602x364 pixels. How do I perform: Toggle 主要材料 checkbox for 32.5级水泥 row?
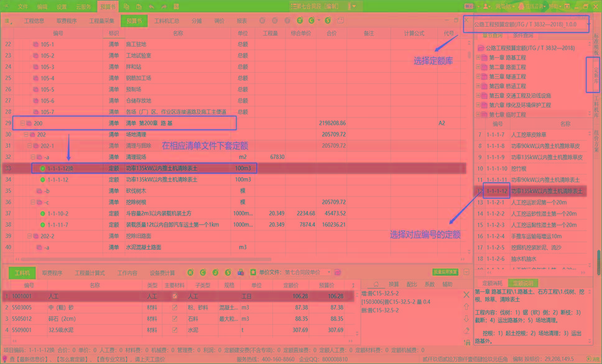[175, 330]
